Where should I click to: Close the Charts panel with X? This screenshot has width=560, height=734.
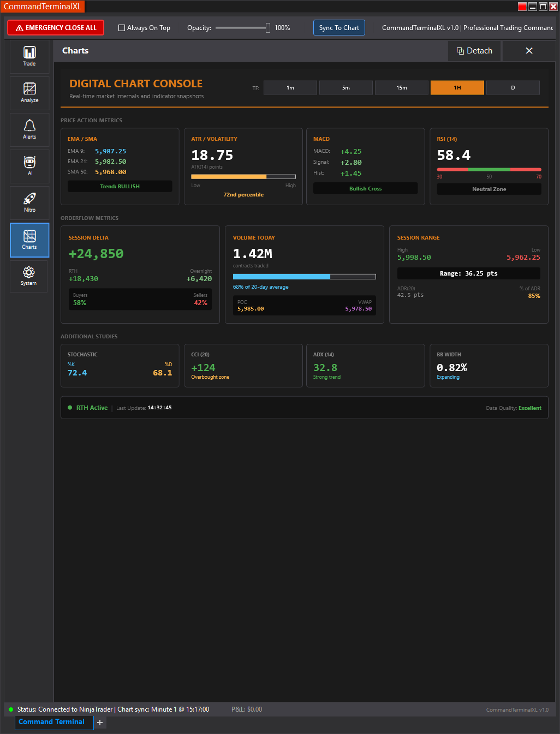[529, 51]
